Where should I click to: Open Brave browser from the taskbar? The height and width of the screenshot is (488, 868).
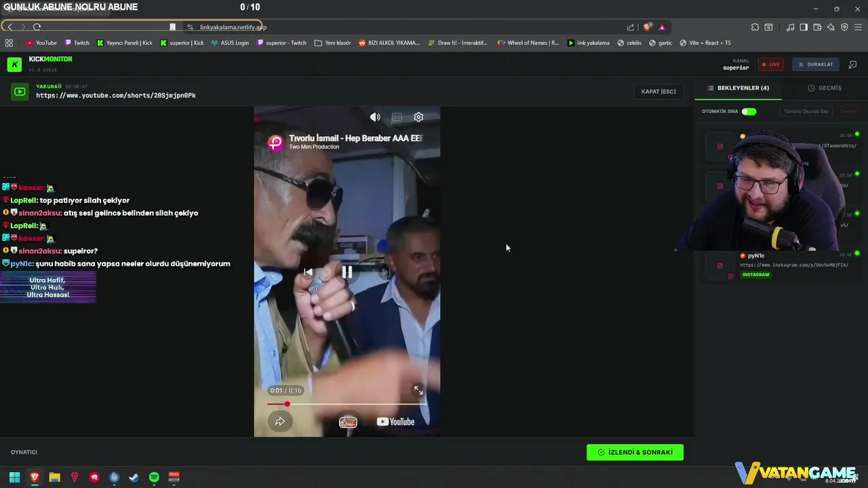point(35,477)
